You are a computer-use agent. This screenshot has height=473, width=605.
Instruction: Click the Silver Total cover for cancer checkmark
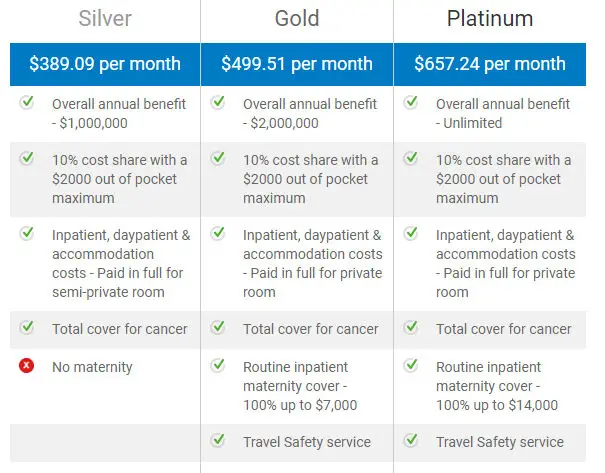pyautogui.click(x=27, y=328)
